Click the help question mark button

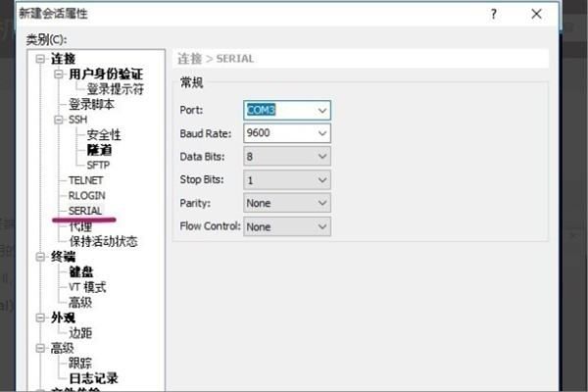tap(494, 15)
